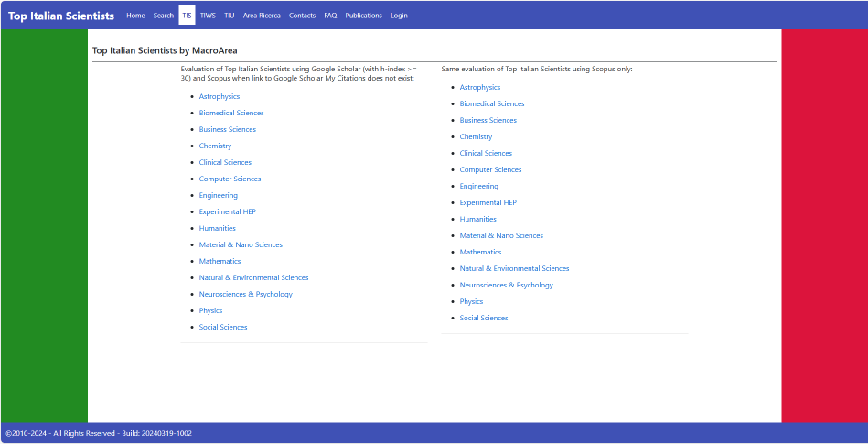868x444 pixels.
Task: Open Chemistry in the Google Scholar list
Action: click(x=215, y=146)
